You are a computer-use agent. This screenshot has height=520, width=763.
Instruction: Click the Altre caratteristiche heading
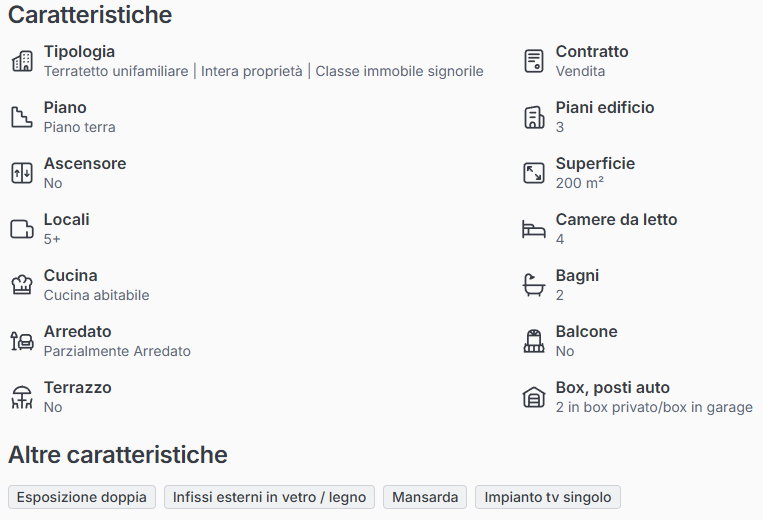click(118, 455)
